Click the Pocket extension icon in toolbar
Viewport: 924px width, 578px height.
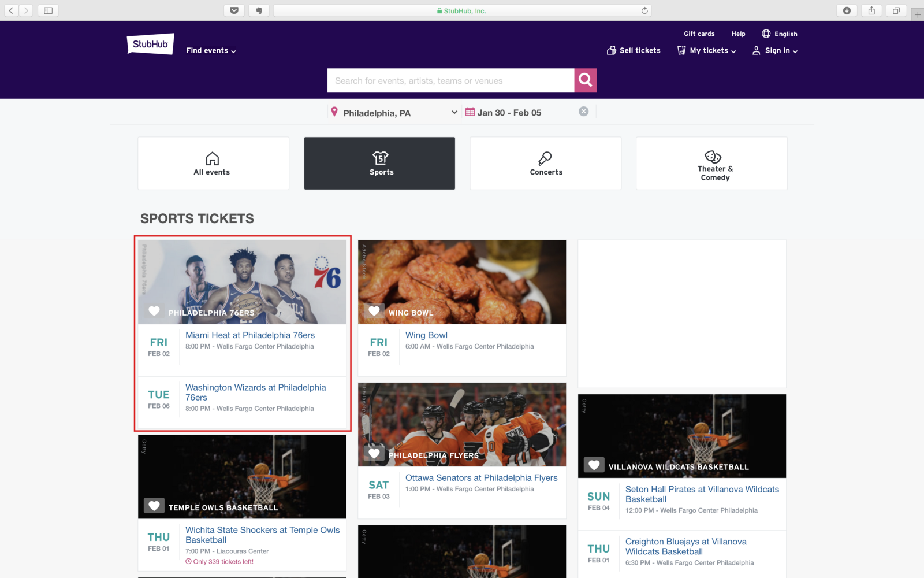pyautogui.click(x=234, y=10)
